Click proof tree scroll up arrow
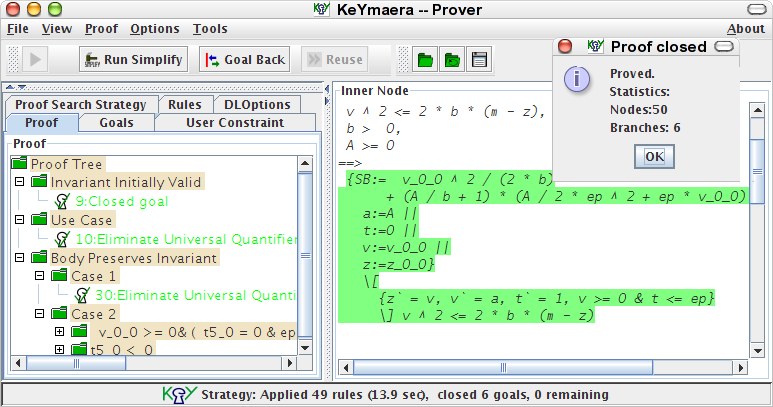The height and width of the screenshot is (407, 773). click(x=305, y=164)
